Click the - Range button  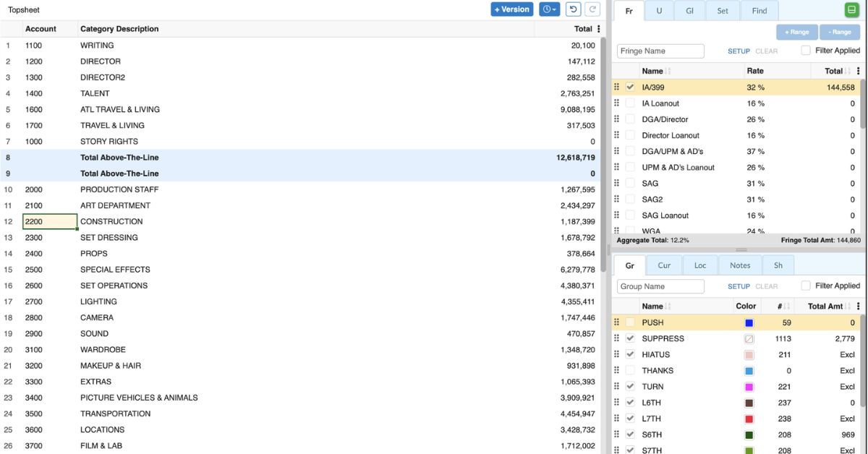(x=841, y=32)
